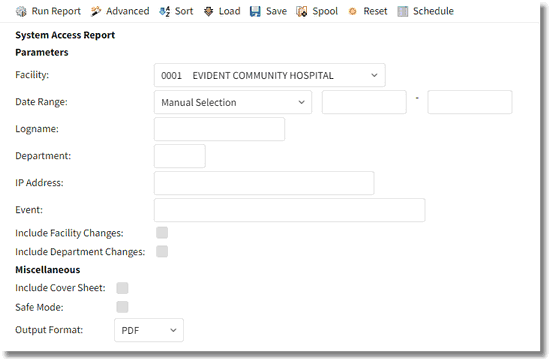Click the Safe Mode: label
This screenshot has width=550, height=361.
click(39, 307)
